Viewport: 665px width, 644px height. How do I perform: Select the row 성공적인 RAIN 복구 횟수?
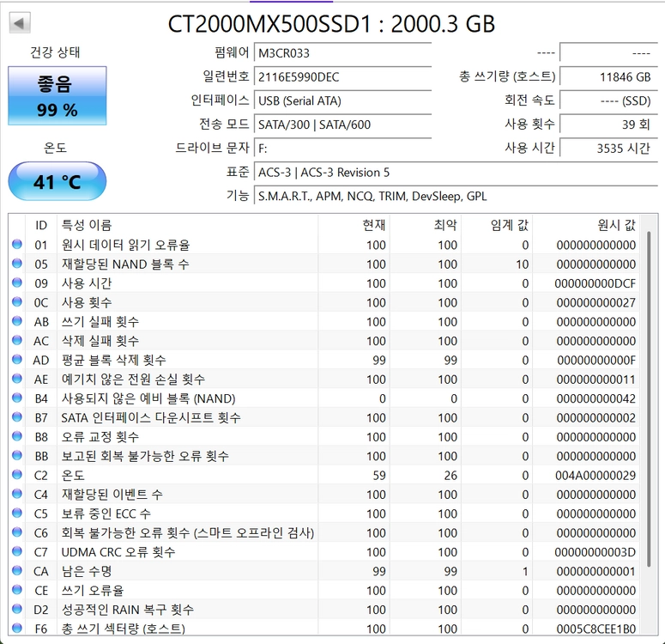pyautogui.click(x=324, y=610)
